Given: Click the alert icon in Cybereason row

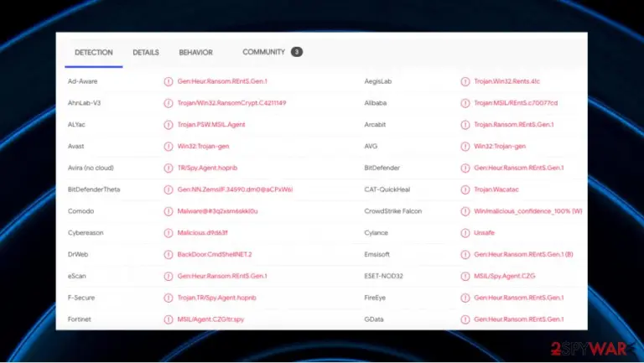Looking at the screenshot, I should pyautogui.click(x=169, y=233).
